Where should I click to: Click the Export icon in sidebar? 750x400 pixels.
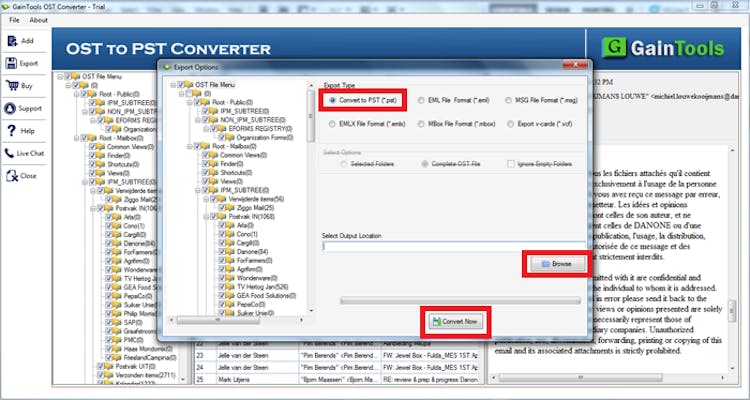tap(12, 63)
